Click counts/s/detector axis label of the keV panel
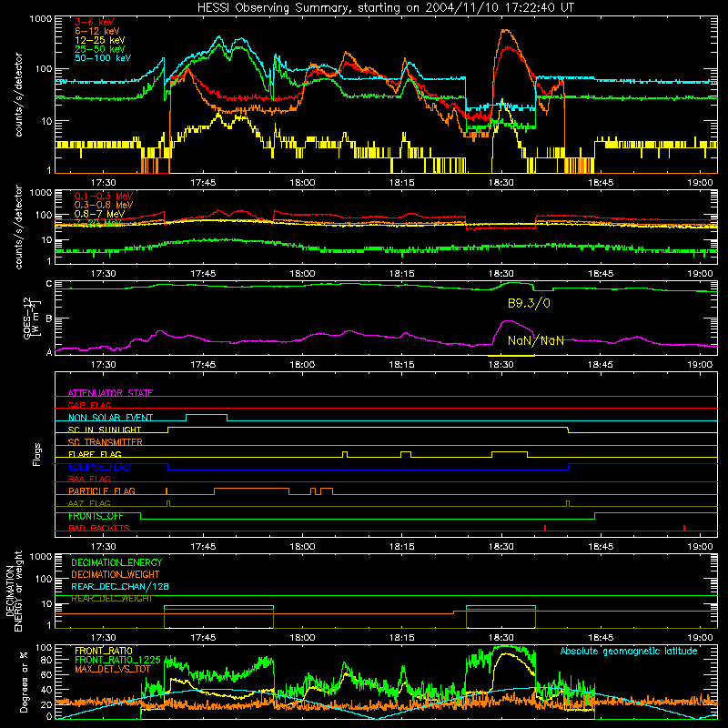 pos(18,95)
